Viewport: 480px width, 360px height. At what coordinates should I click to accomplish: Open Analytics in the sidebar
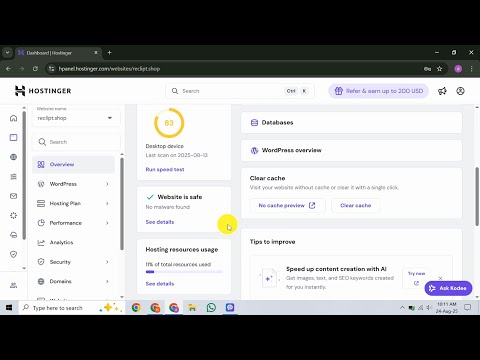click(73, 242)
